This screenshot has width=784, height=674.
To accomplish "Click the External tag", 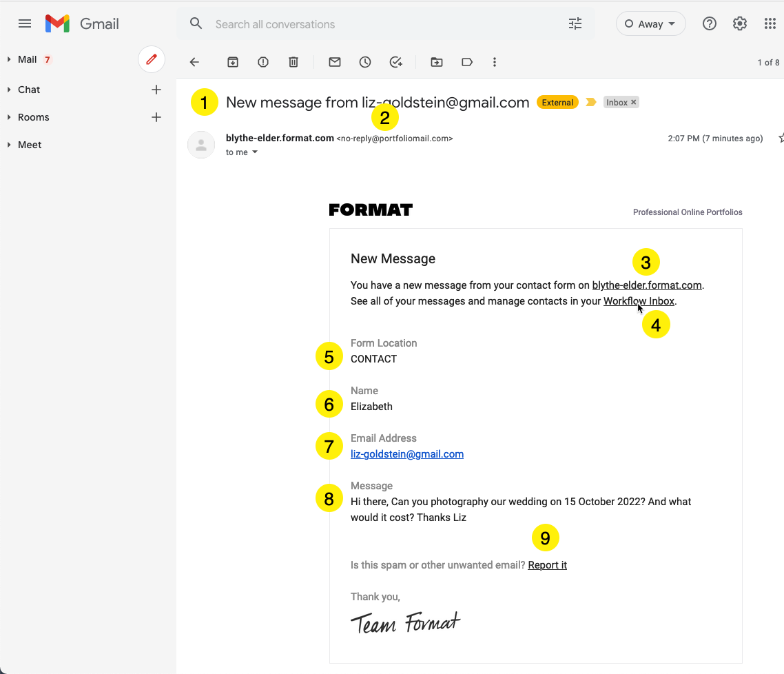I will pyautogui.click(x=557, y=102).
